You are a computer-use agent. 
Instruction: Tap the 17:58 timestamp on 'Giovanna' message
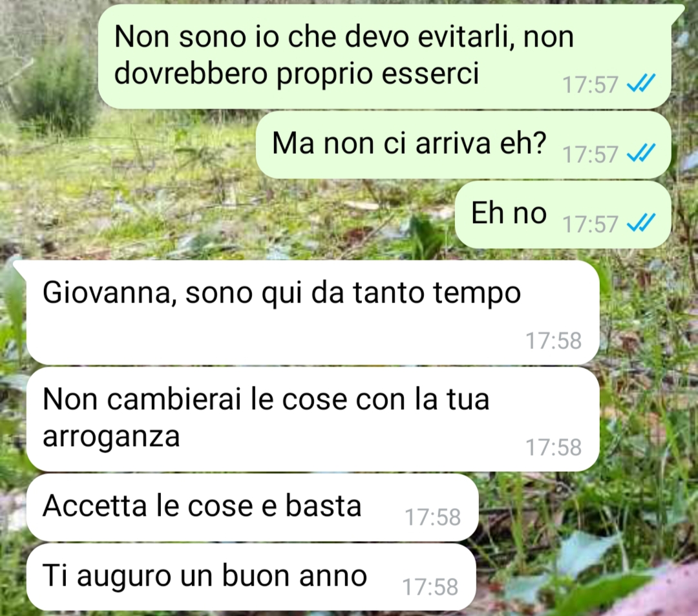point(554,341)
